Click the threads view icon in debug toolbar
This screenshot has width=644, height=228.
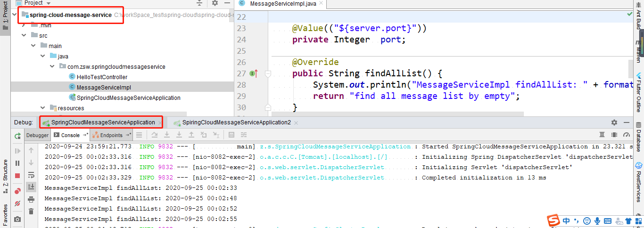[x=614, y=135]
